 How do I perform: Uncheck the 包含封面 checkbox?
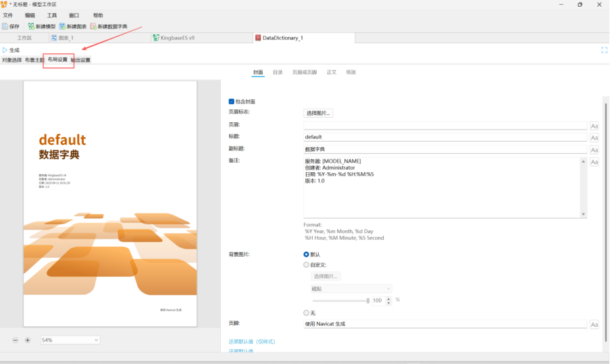click(x=232, y=101)
